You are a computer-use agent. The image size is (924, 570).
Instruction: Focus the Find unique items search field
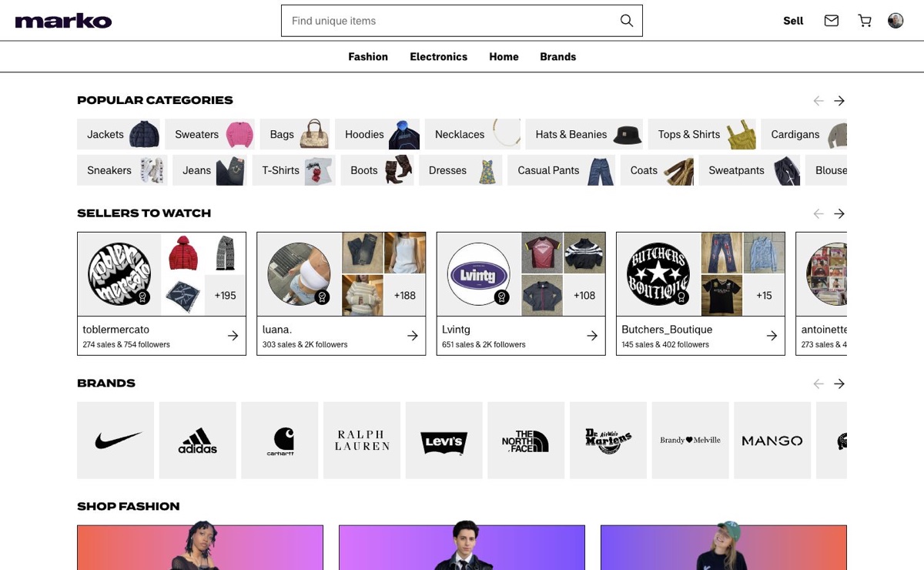462,21
